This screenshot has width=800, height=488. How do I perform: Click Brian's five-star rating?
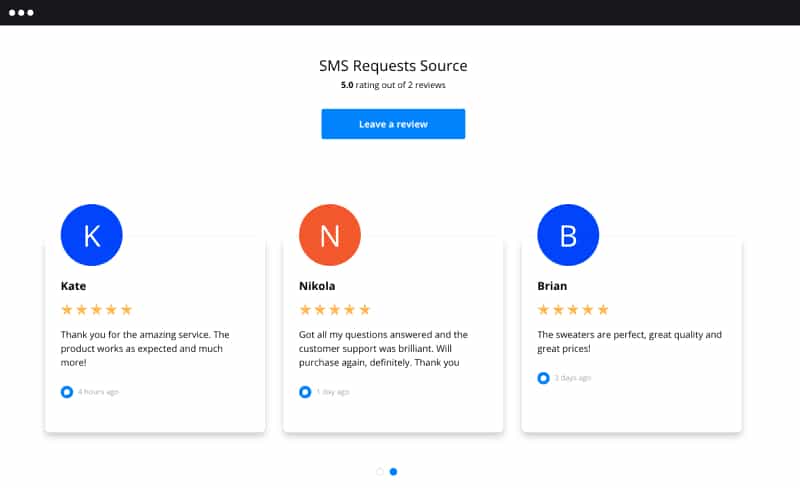tap(573, 309)
